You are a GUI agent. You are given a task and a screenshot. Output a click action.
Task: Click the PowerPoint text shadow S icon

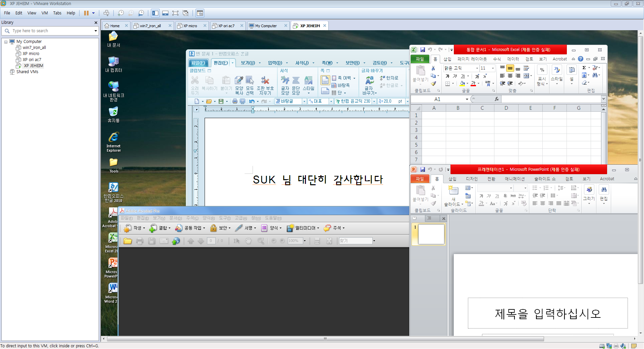(x=505, y=196)
